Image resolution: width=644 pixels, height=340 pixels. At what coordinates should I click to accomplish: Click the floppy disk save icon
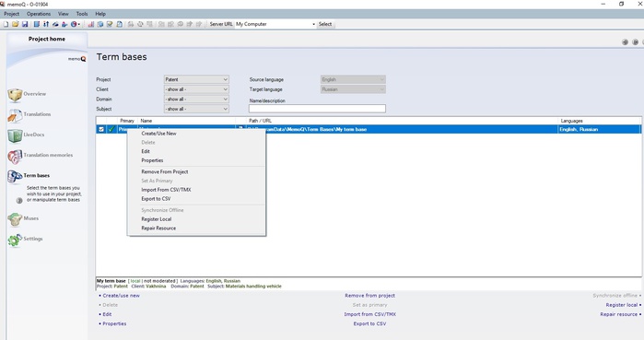(25, 24)
